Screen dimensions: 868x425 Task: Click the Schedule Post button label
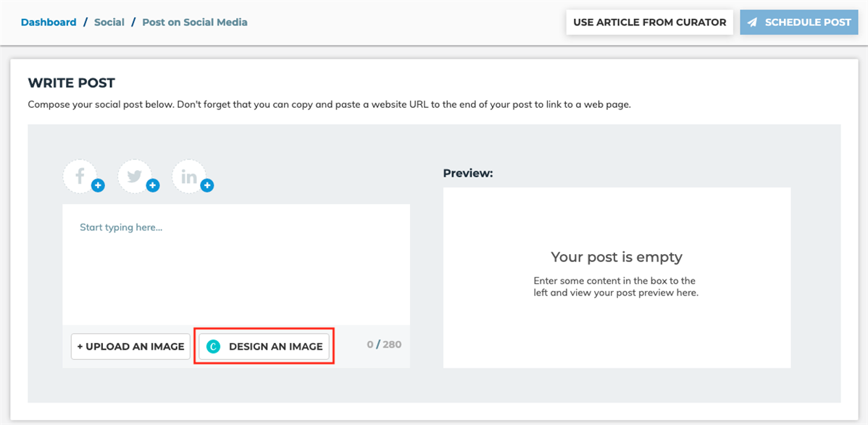click(808, 22)
